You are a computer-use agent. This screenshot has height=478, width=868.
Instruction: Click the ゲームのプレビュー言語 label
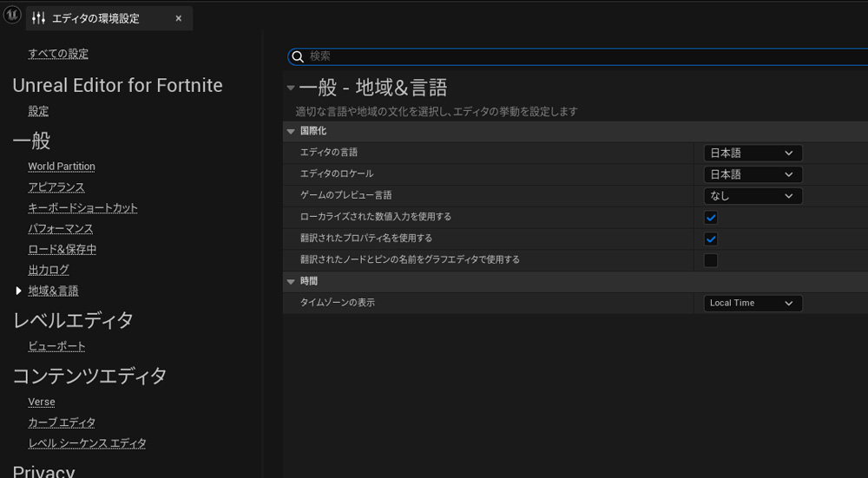(346, 195)
